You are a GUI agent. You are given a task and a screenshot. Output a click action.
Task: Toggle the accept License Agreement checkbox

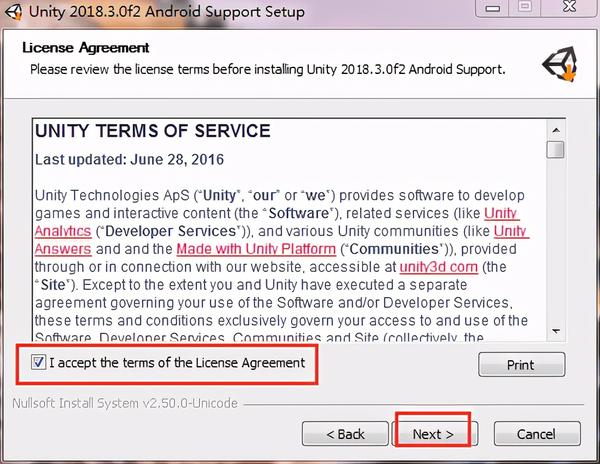(40, 363)
